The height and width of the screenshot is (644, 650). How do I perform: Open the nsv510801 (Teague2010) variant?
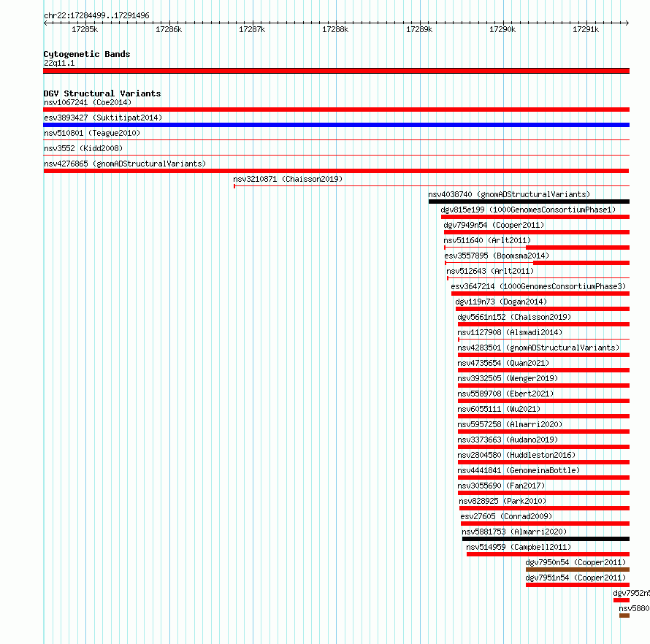(92, 133)
